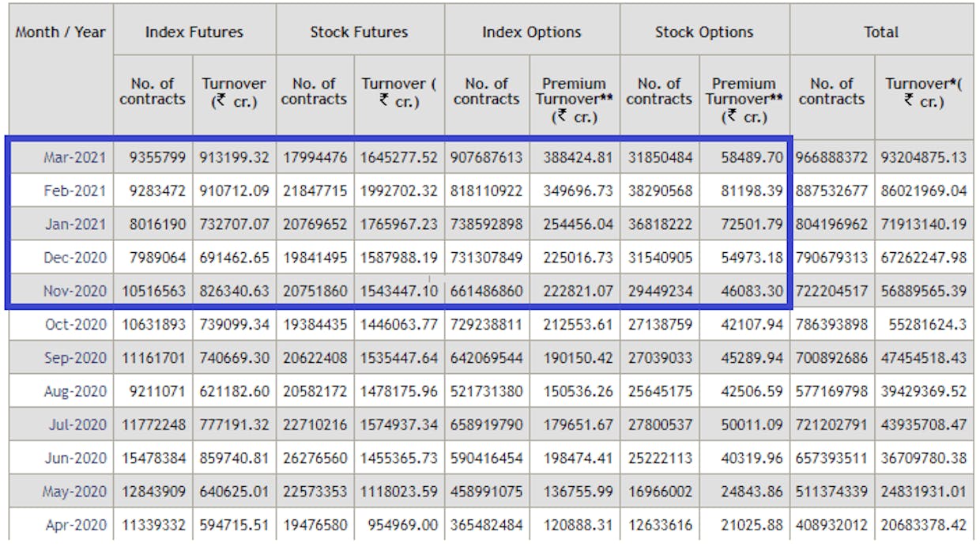Click the Index Options group header
Viewport: 980px width, 547px height.
[532, 32]
